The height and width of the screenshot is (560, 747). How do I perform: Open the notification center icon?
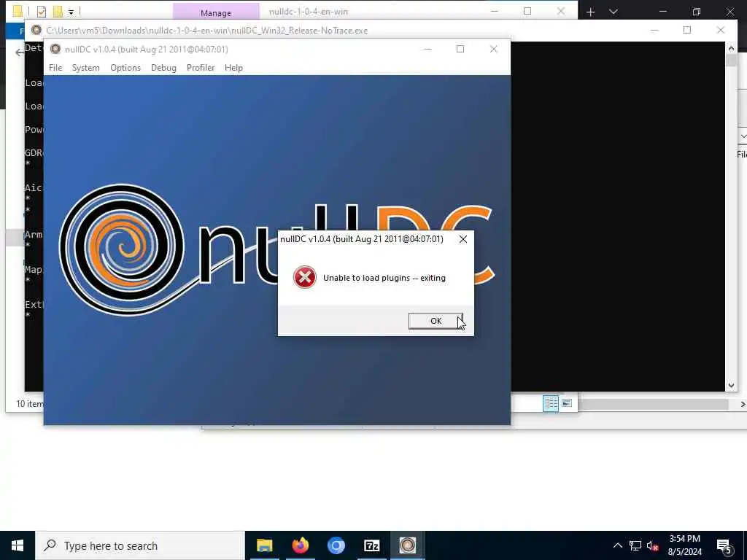click(x=724, y=545)
